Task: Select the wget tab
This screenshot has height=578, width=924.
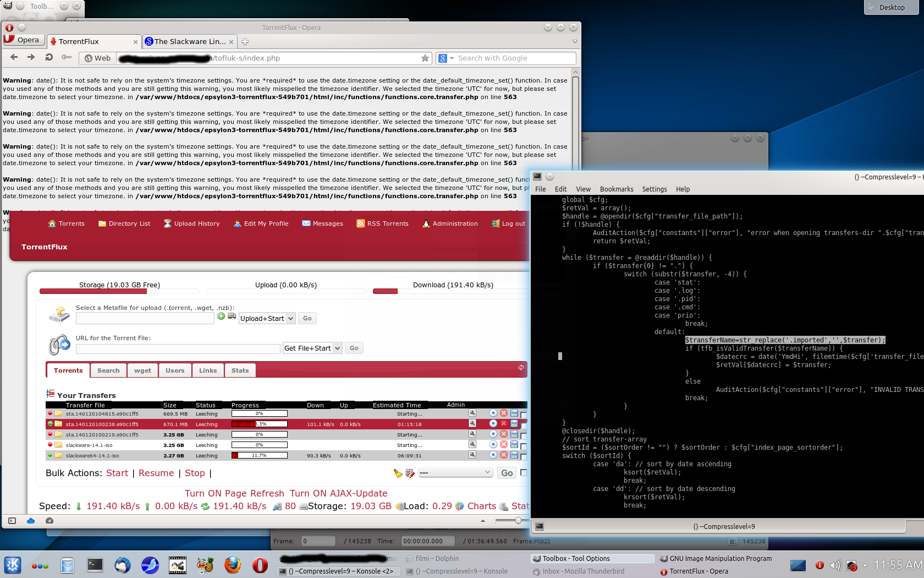Action: coord(142,370)
